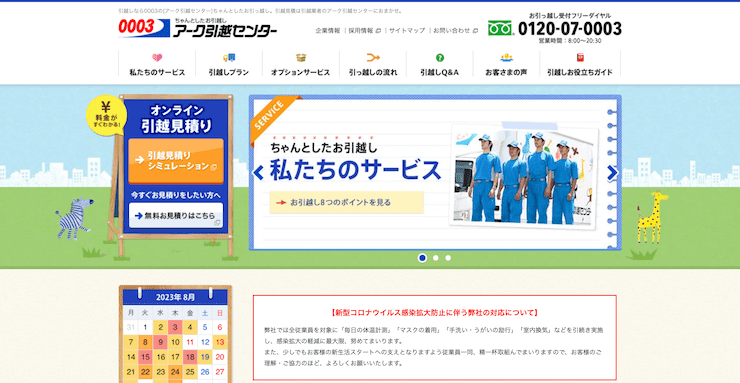Click the red book icon for お役立ちガイド
740x383 pixels.
(580, 58)
